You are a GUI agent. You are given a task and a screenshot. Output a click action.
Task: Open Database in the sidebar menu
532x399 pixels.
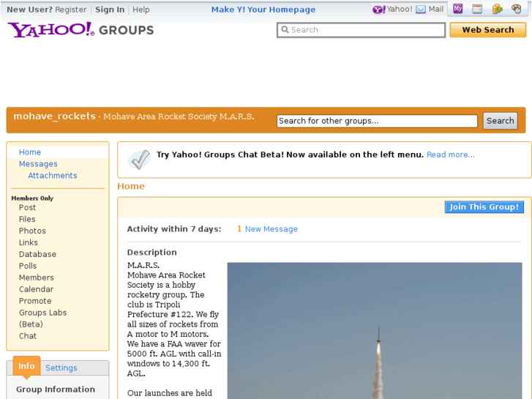click(x=37, y=254)
